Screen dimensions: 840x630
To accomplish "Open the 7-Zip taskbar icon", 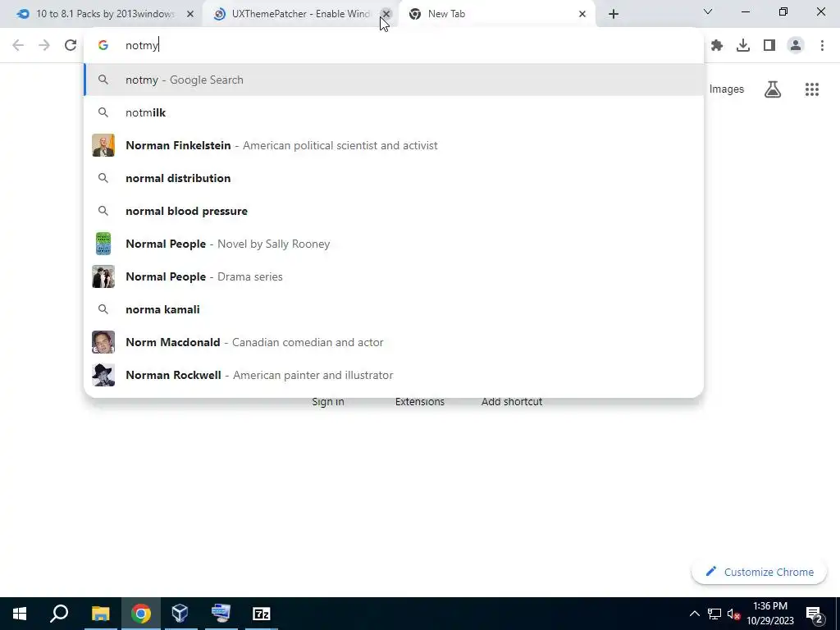I will (x=261, y=614).
